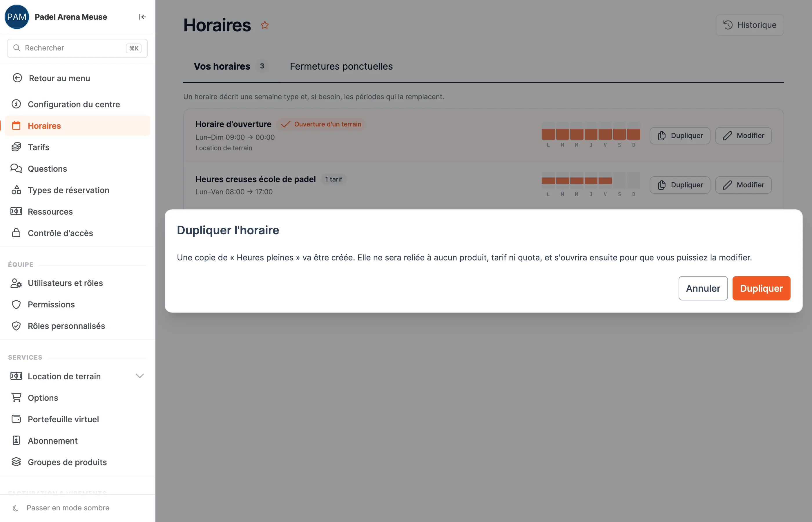The height and width of the screenshot is (522, 812).
Task: Switch to Vos horaires tab
Action: pyautogui.click(x=231, y=66)
